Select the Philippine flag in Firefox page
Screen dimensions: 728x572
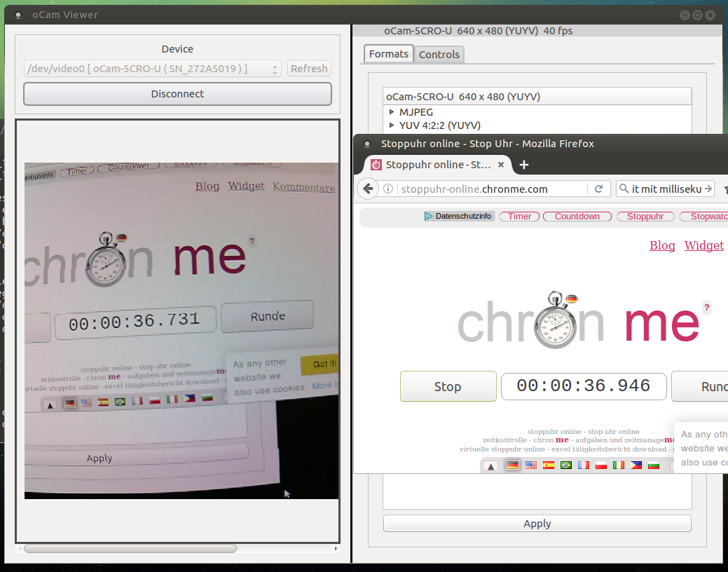(636, 465)
